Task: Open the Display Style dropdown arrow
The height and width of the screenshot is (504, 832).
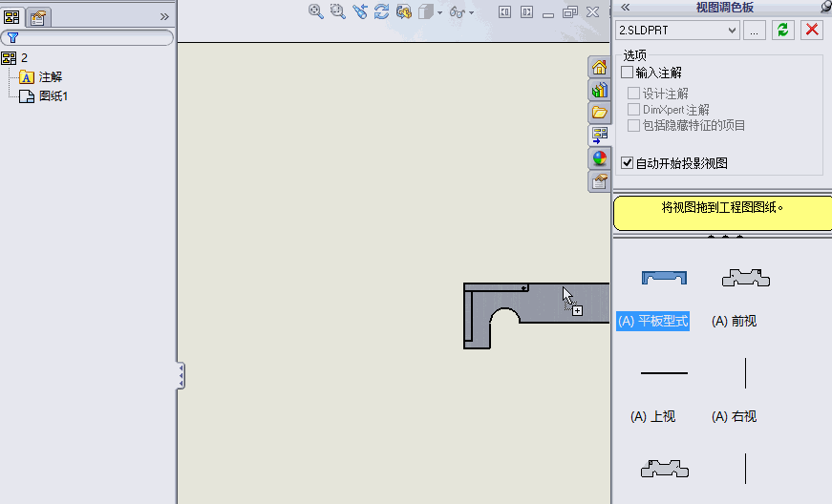Action: [439, 12]
